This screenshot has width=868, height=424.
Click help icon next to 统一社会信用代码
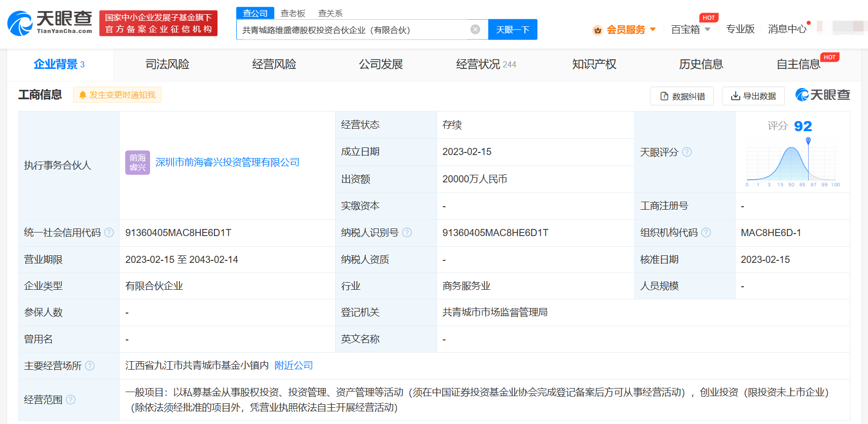point(109,233)
